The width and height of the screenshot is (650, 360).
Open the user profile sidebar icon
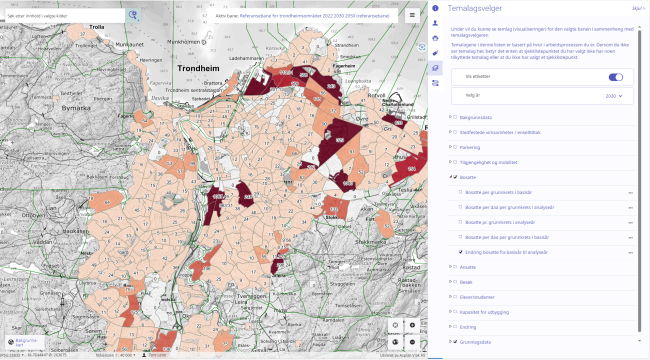[435, 23]
